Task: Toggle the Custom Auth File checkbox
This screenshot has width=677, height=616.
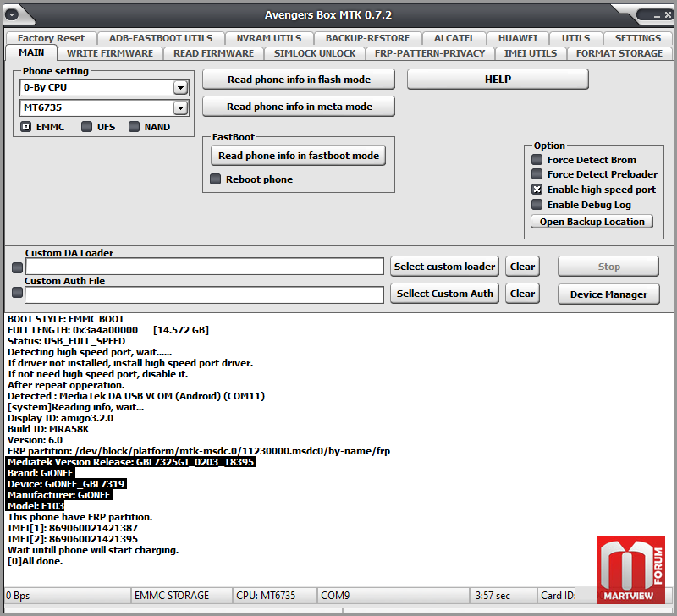Action: click(17, 293)
